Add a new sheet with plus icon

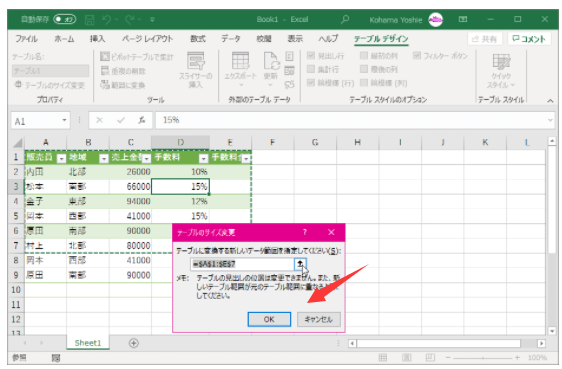[x=134, y=343]
